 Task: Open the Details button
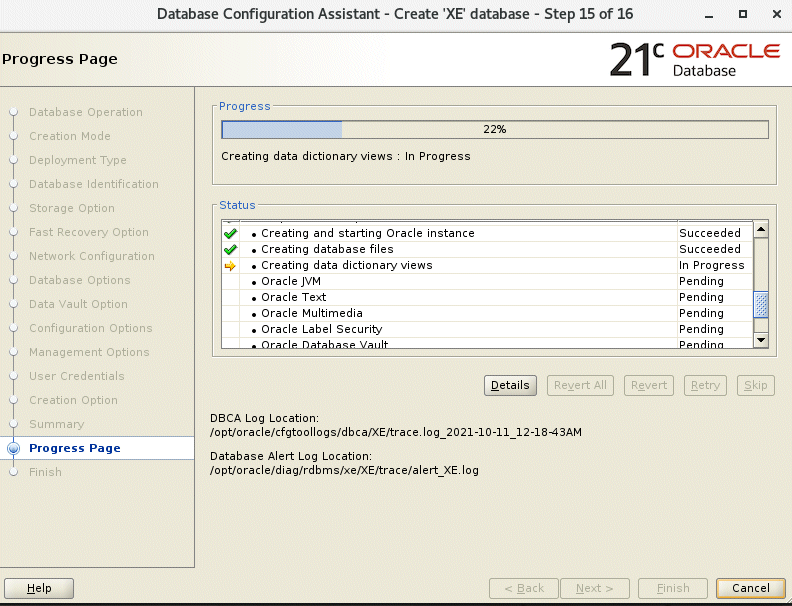(510, 385)
